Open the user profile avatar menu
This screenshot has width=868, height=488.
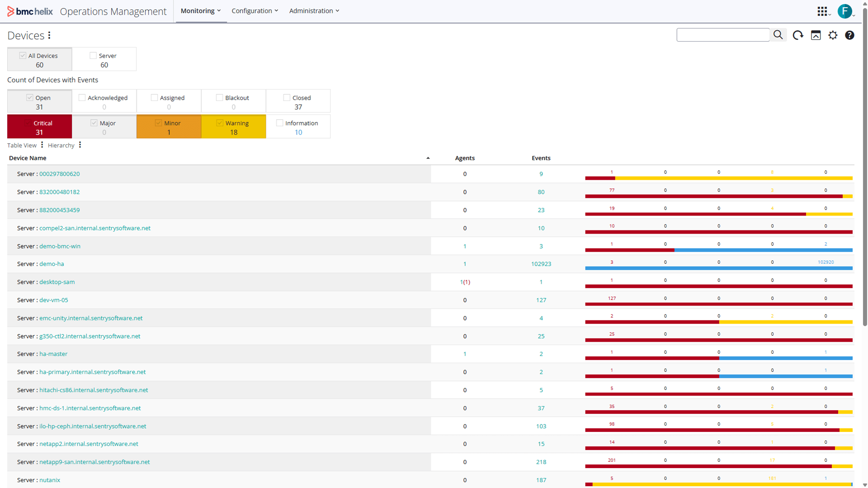click(844, 11)
